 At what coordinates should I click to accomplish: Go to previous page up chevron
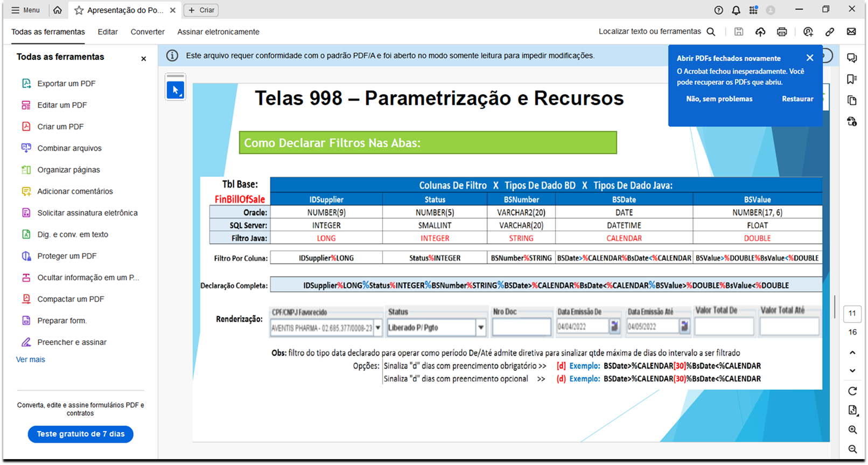852,353
